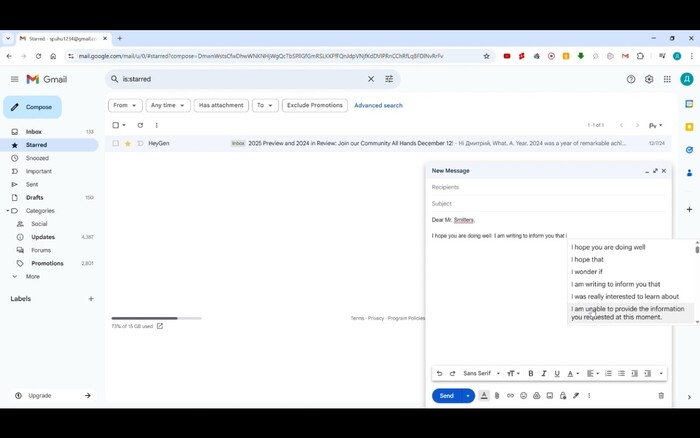Screen dimensions: 700x438
Task: Open the From filter dropdown
Action: tap(124, 105)
